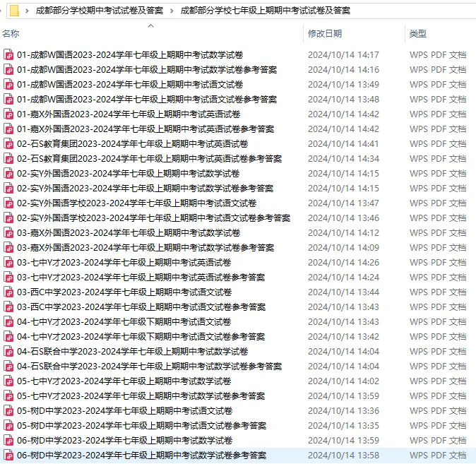Click PDF icon of 01-成都W国语语文试卷参考答案
This screenshot has height=464, width=476.
click(x=8, y=100)
